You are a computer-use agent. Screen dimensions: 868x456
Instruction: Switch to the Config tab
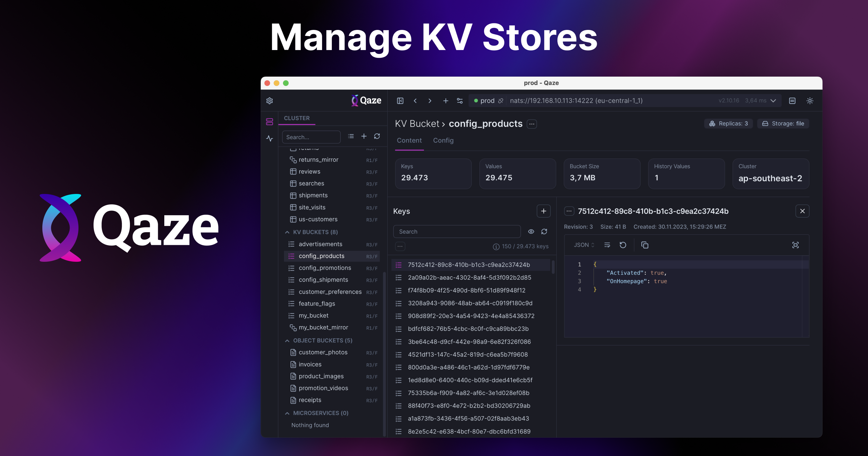(x=443, y=141)
